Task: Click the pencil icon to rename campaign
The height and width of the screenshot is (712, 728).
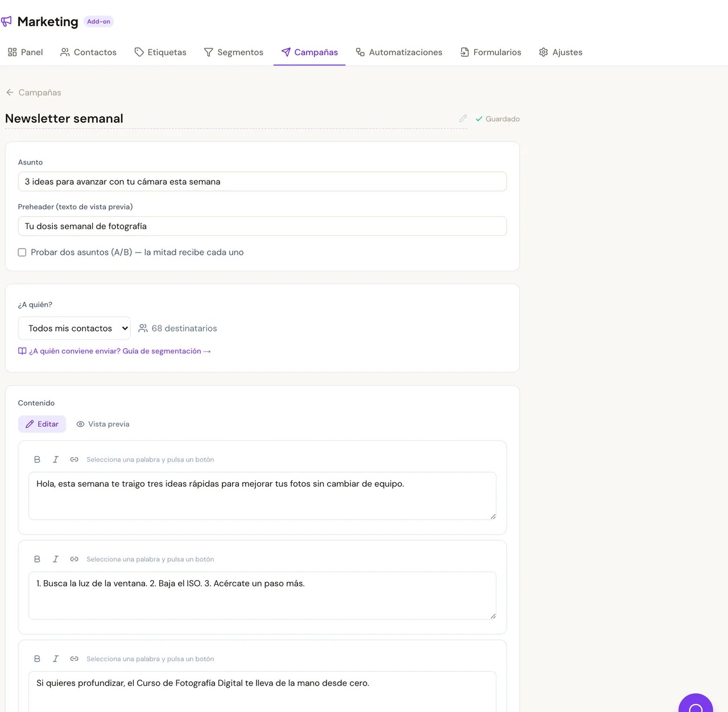Action: 463,118
